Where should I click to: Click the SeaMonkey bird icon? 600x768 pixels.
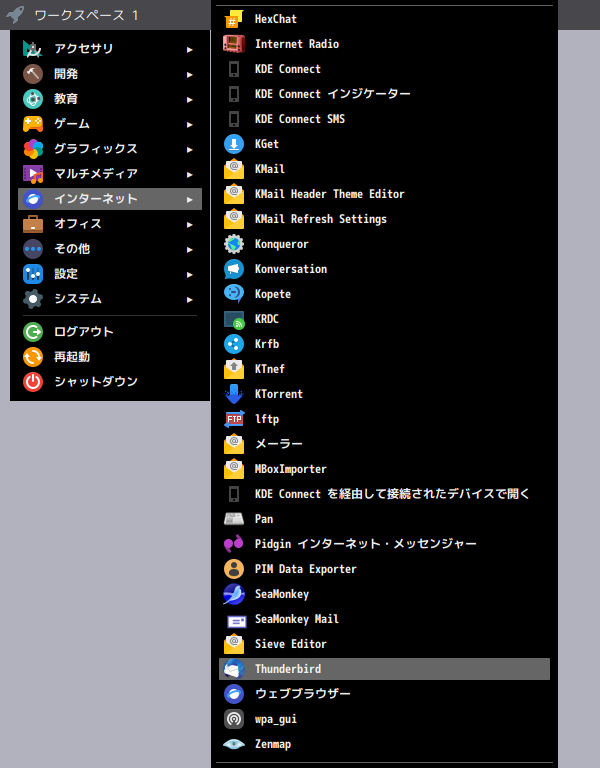coord(234,594)
